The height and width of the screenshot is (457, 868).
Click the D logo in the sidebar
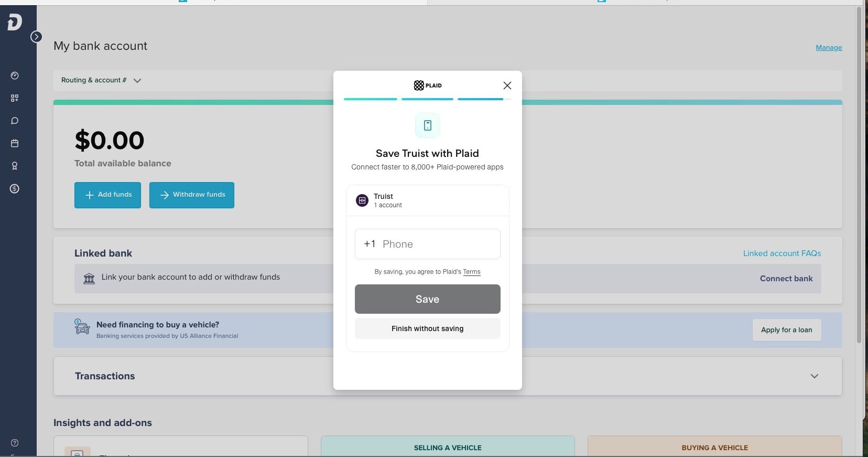pos(15,22)
